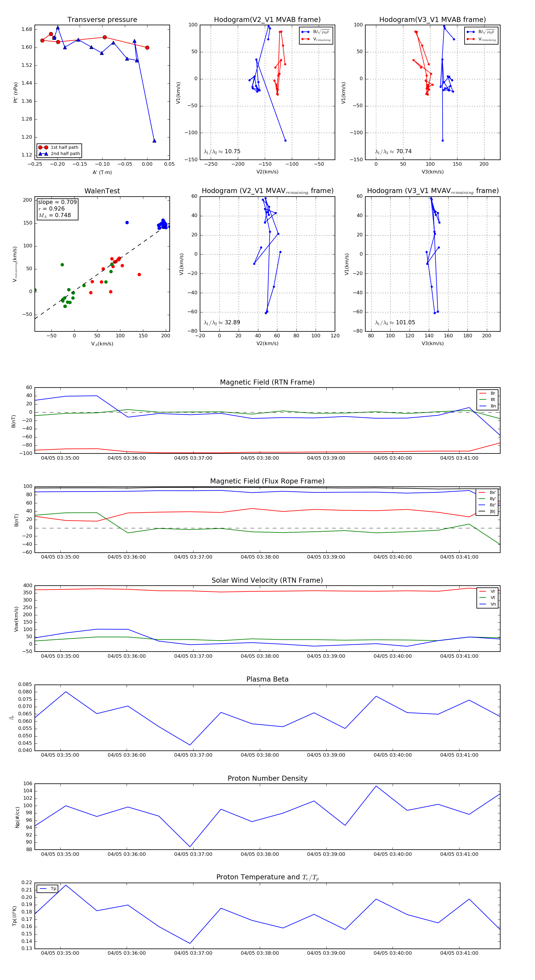Click the "Bz'" legend entry
Image resolution: width=535 pixels, height=980 pixels.
[x=487, y=505]
